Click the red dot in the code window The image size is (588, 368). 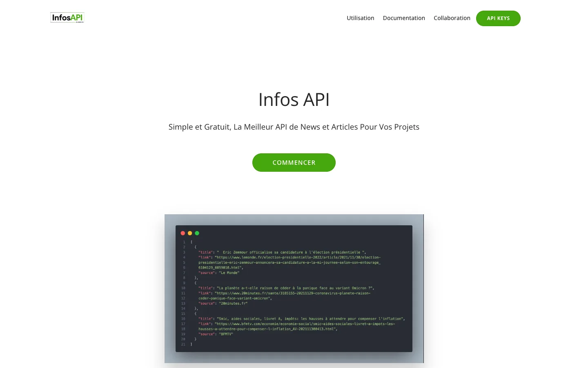tap(183, 233)
